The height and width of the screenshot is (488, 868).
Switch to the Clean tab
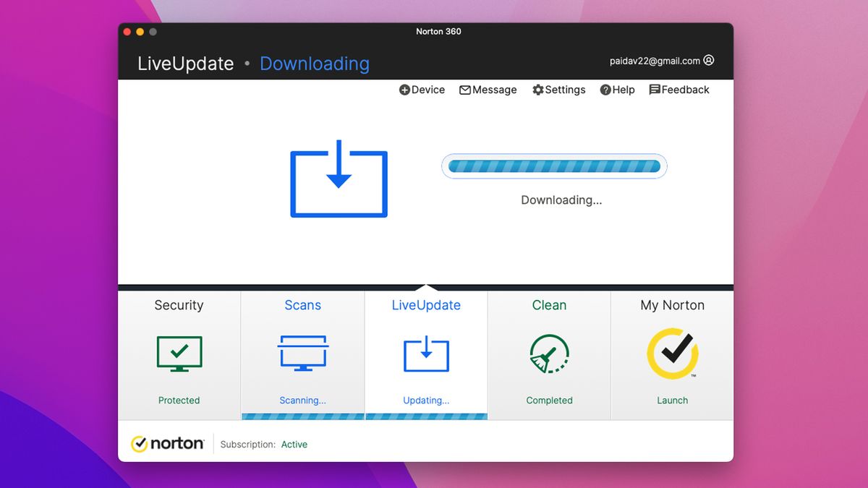pyautogui.click(x=549, y=305)
